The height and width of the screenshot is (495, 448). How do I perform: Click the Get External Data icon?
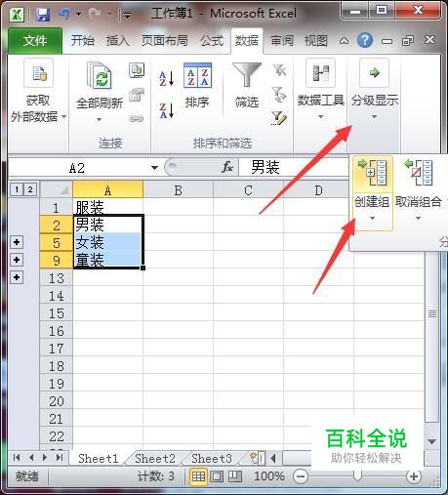tap(39, 73)
